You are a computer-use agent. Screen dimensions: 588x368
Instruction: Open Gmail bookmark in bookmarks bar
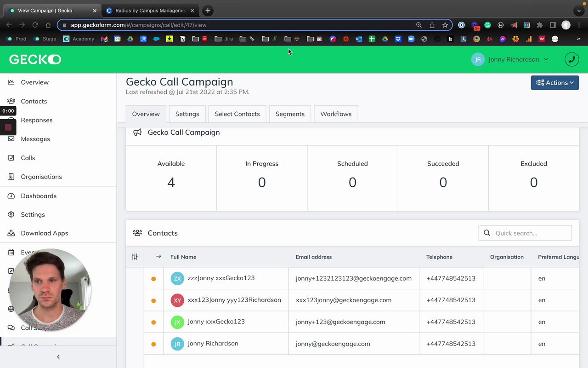tap(104, 39)
